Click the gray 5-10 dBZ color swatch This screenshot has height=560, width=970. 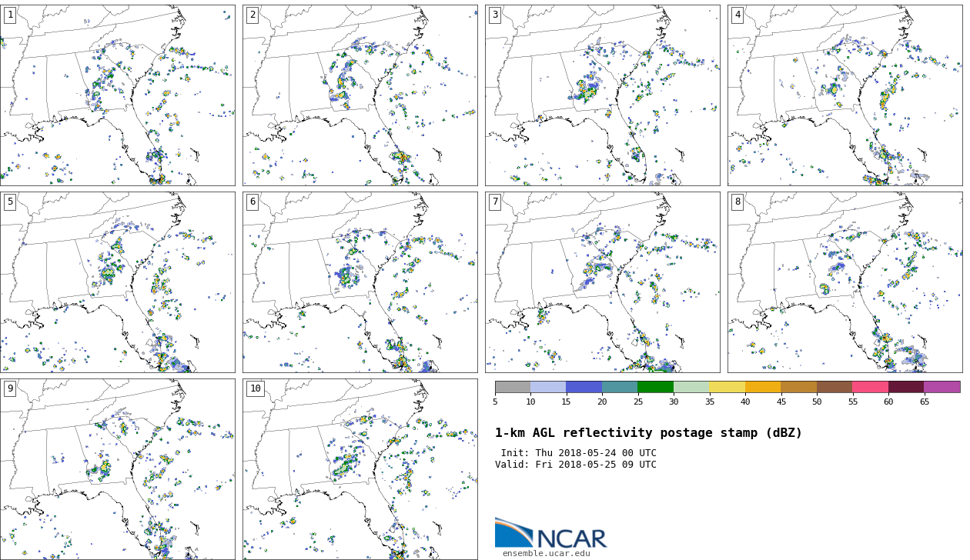513,387
